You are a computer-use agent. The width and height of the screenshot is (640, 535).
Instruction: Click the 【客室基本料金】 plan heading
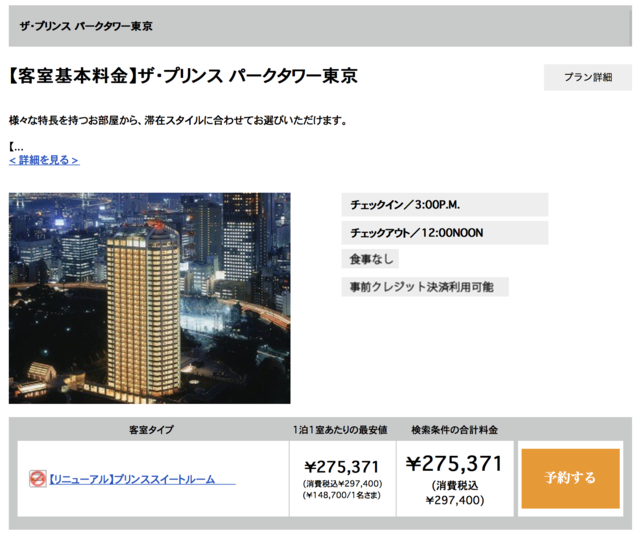click(183, 76)
